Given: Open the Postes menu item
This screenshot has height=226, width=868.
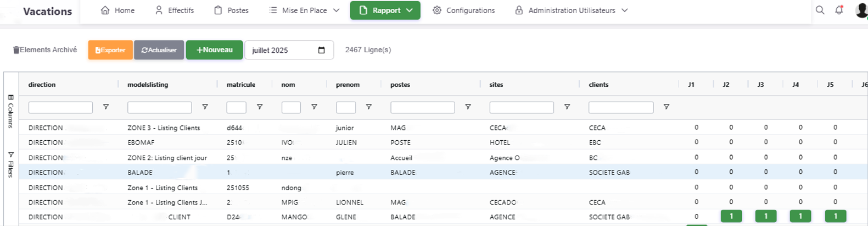Looking at the screenshot, I should (x=231, y=10).
